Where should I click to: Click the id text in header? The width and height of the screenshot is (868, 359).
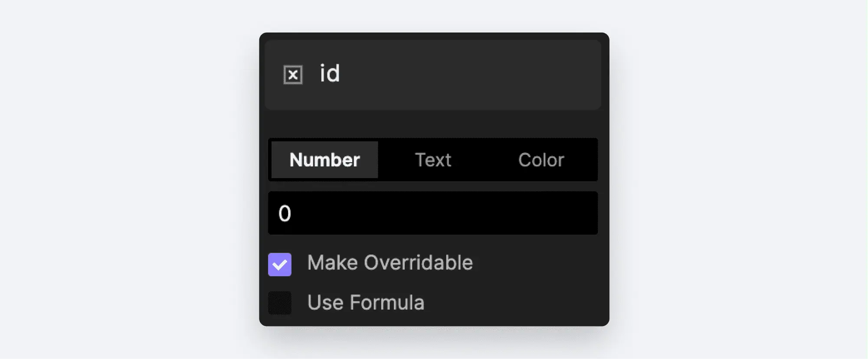(x=330, y=73)
